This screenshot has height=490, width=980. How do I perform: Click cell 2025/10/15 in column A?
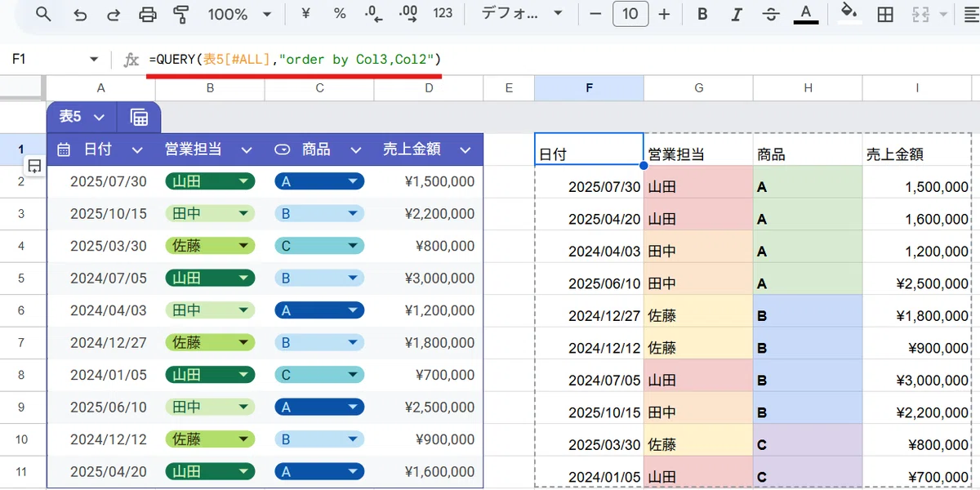tap(100, 214)
